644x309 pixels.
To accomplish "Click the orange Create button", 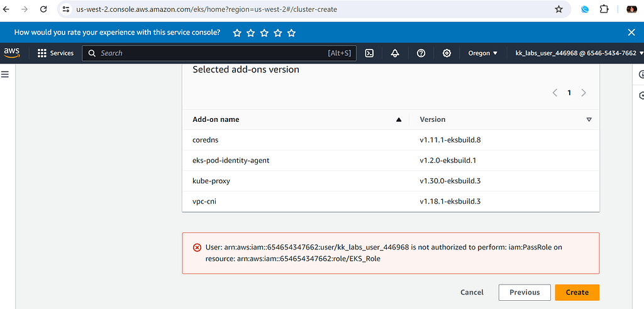I will [x=577, y=292].
